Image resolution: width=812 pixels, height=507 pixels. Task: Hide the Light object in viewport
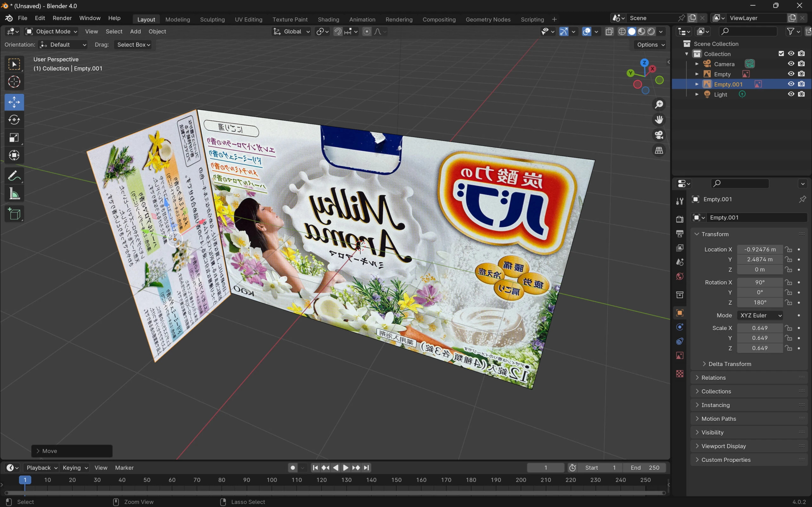coord(791,94)
